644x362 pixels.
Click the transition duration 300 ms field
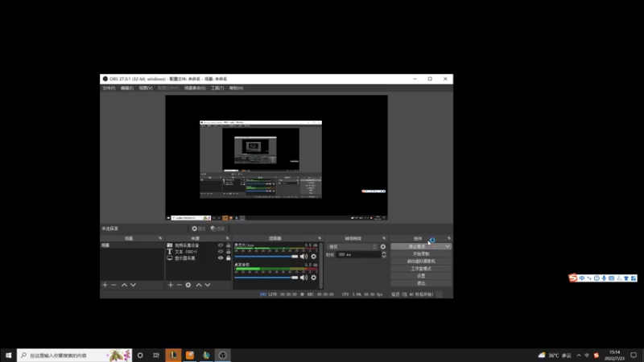click(x=358, y=255)
